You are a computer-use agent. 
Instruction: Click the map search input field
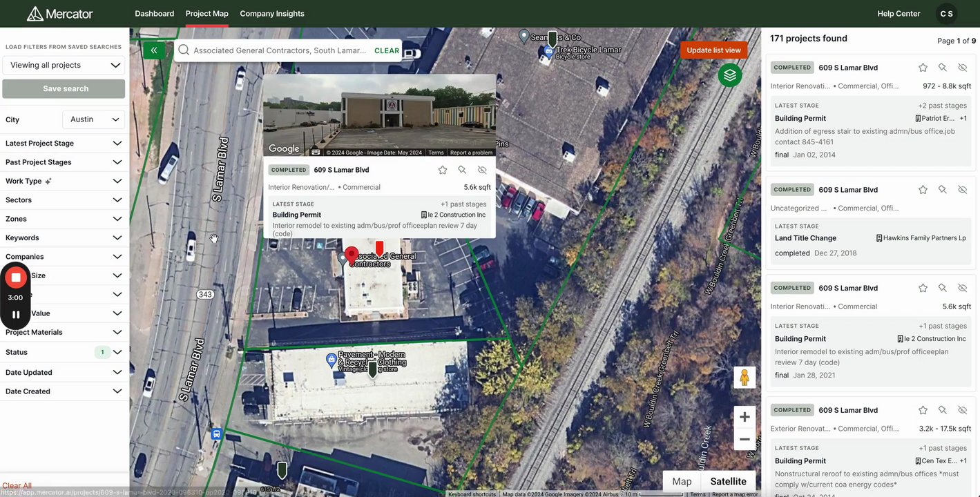tap(280, 50)
